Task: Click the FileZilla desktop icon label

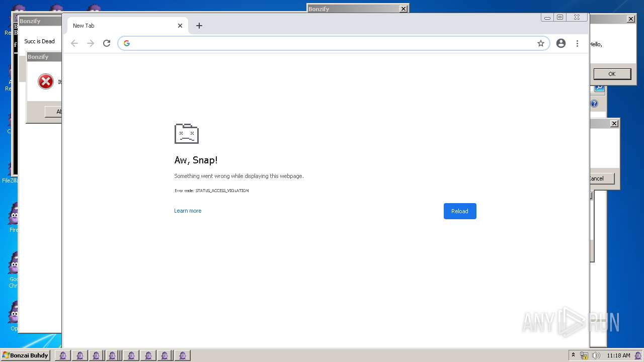Action: point(11,180)
